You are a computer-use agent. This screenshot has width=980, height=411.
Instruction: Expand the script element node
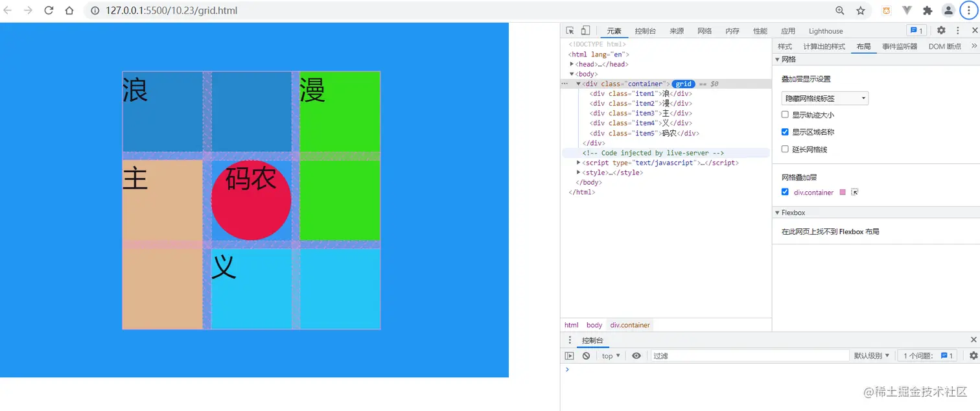579,163
